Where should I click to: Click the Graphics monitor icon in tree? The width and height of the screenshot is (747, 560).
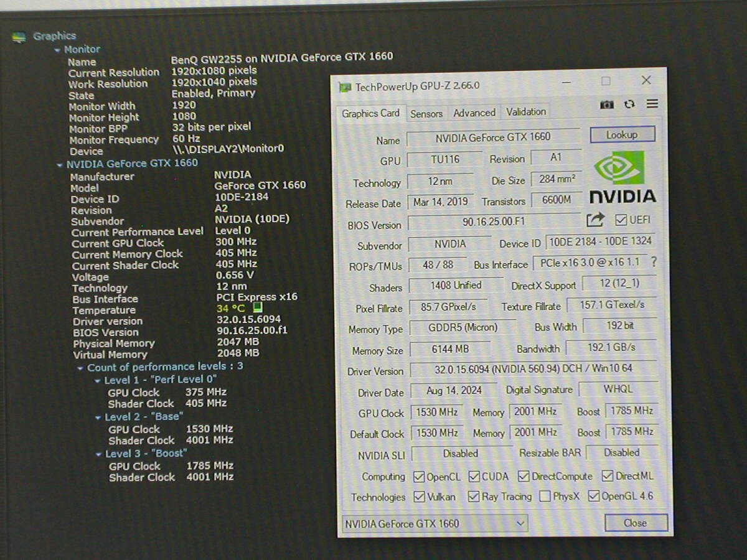[x=19, y=37]
